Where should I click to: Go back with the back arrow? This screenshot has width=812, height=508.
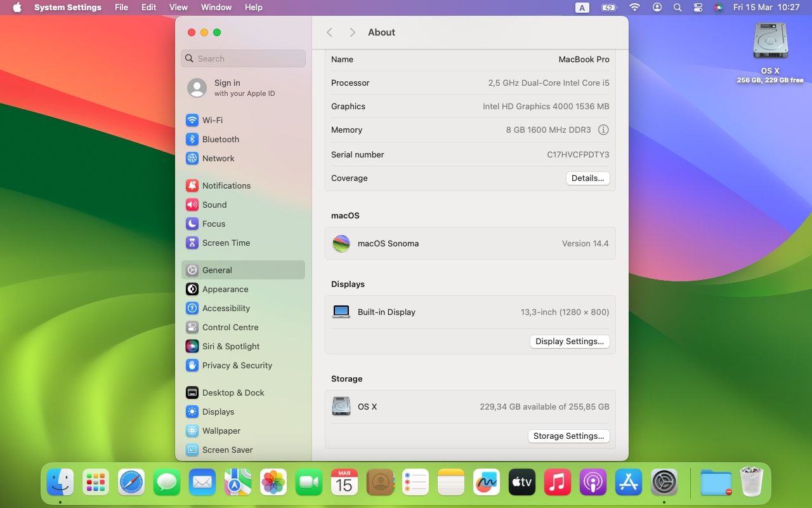(x=329, y=32)
